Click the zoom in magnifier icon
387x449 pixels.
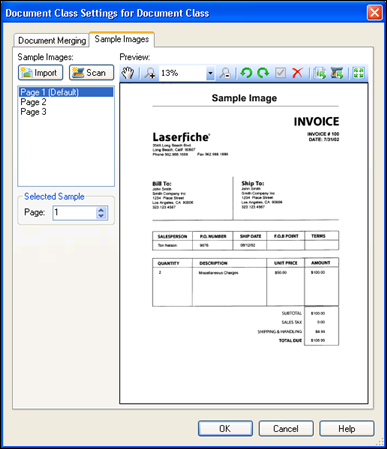coord(150,73)
